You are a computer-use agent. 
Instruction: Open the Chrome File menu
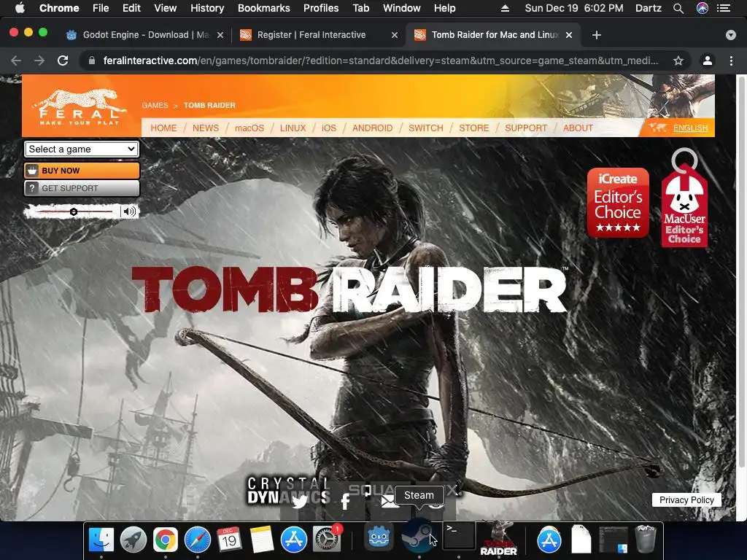point(101,8)
